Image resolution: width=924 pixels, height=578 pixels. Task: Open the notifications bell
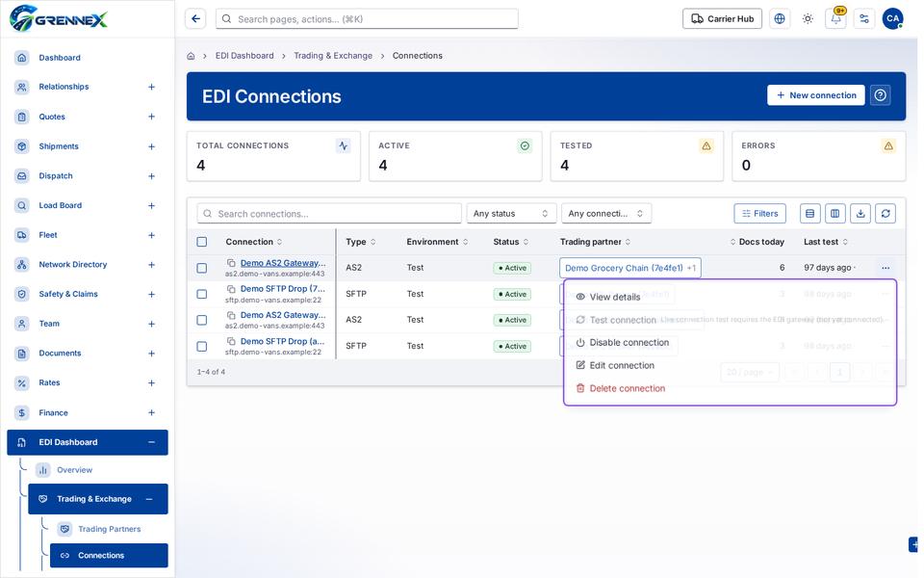point(835,19)
